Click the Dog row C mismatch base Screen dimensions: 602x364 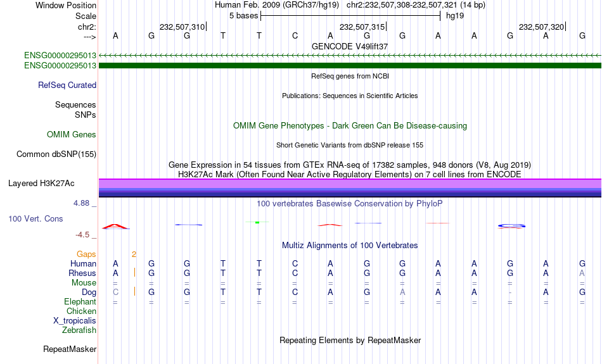coord(115,292)
